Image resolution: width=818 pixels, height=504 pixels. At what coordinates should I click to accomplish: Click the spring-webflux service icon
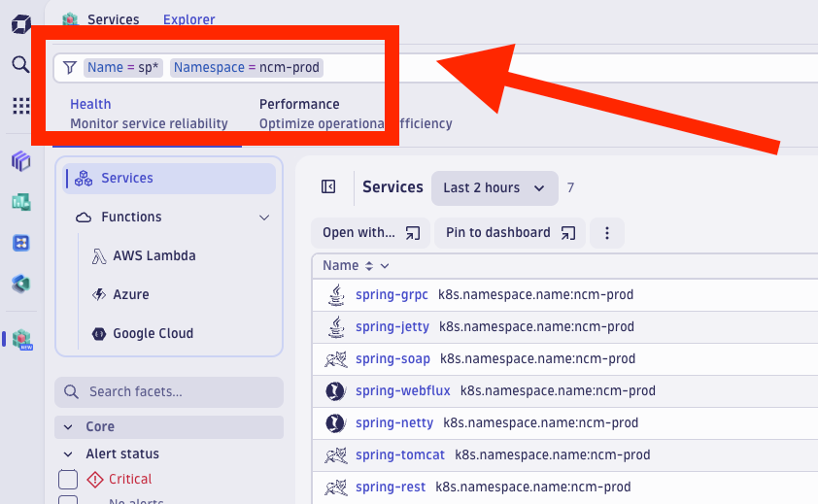335,391
